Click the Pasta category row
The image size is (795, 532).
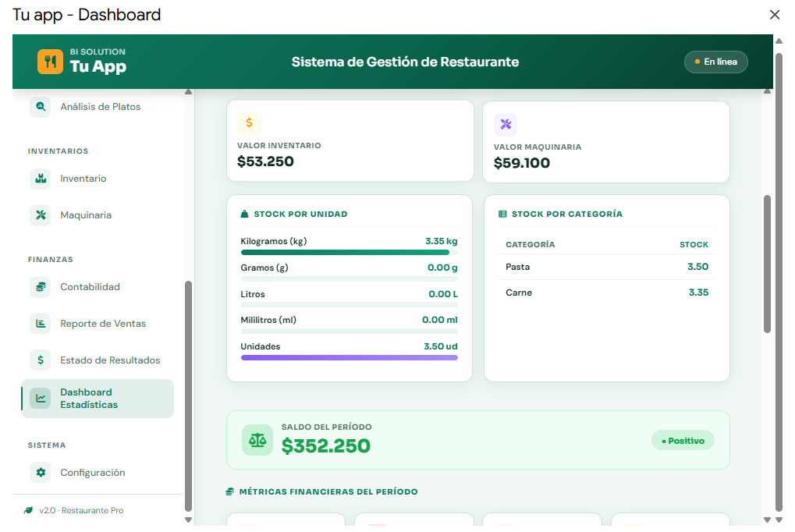607,267
